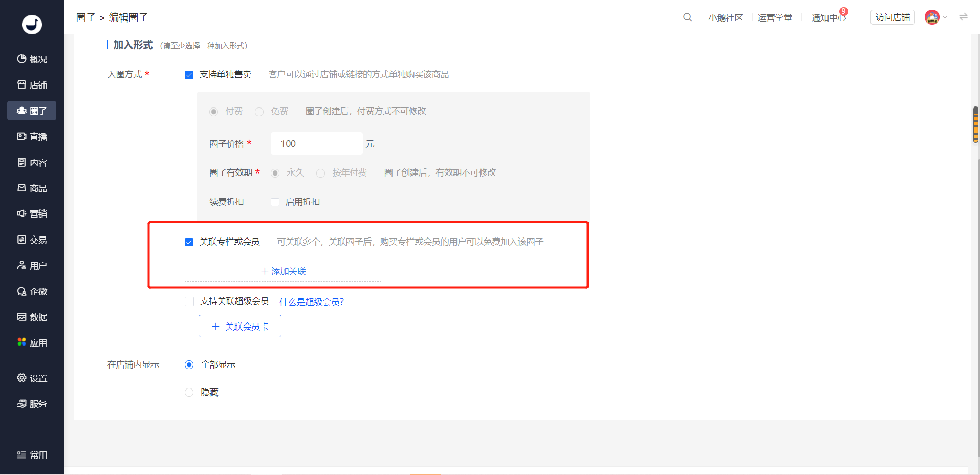Click the account avatar in header

click(932, 17)
